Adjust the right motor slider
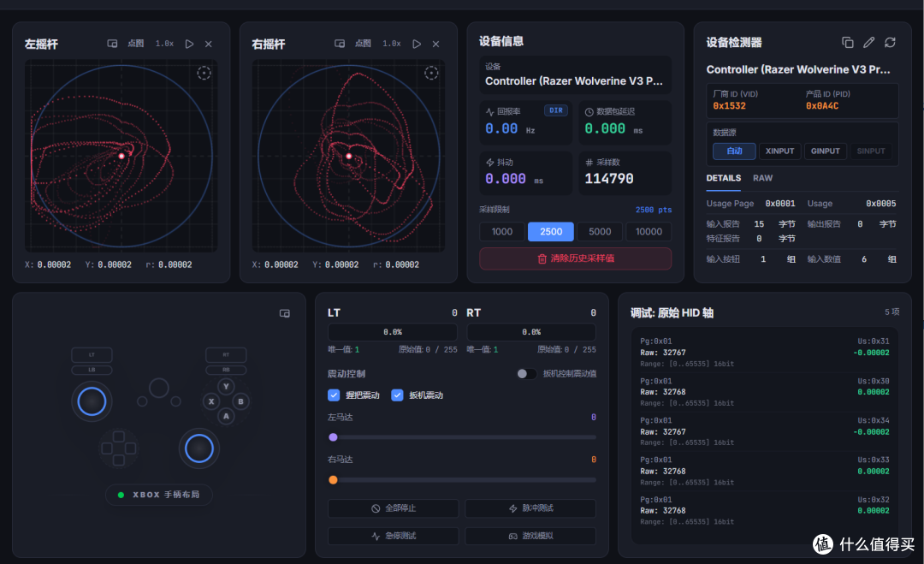The height and width of the screenshot is (564, 924). click(x=462, y=480)
